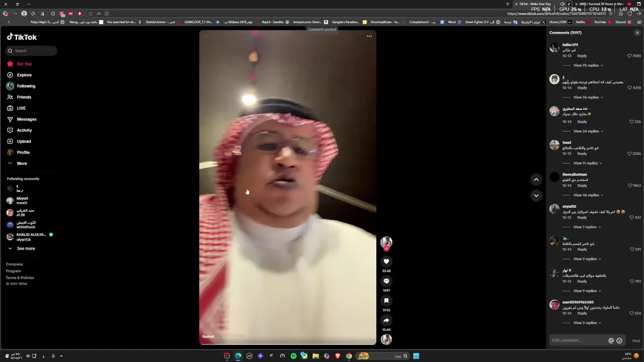Open the Windows Start menu
The height and width of the screenshot is (362, 644).
click(416, 356)
